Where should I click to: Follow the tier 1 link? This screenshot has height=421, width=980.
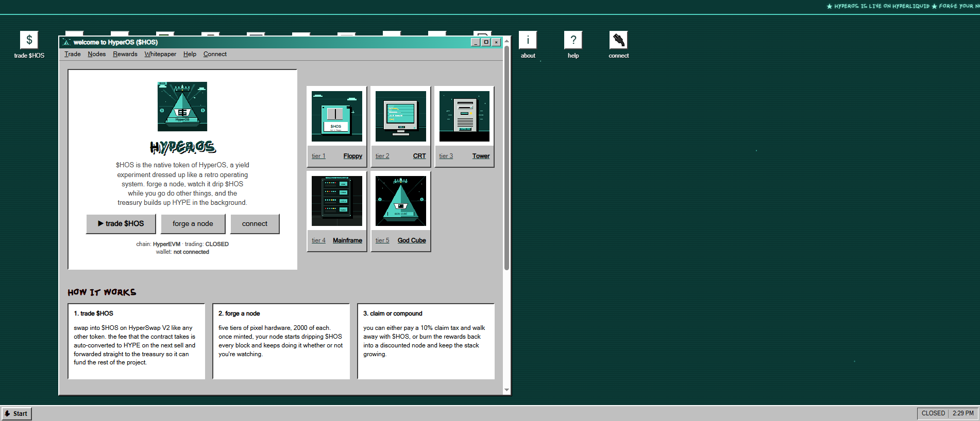tap(318, 156)
